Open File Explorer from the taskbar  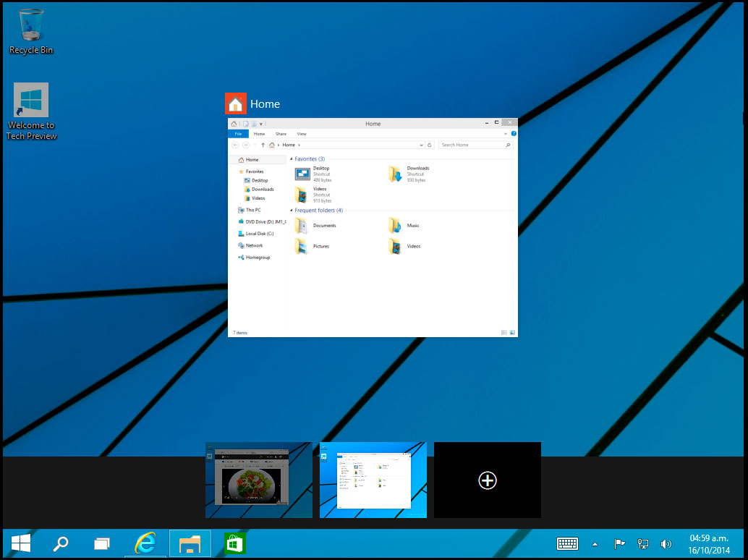[190, 543]
